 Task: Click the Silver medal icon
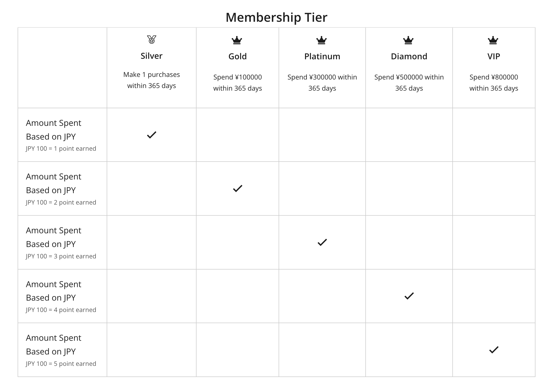pyautogui.click(x=151, y=39)
